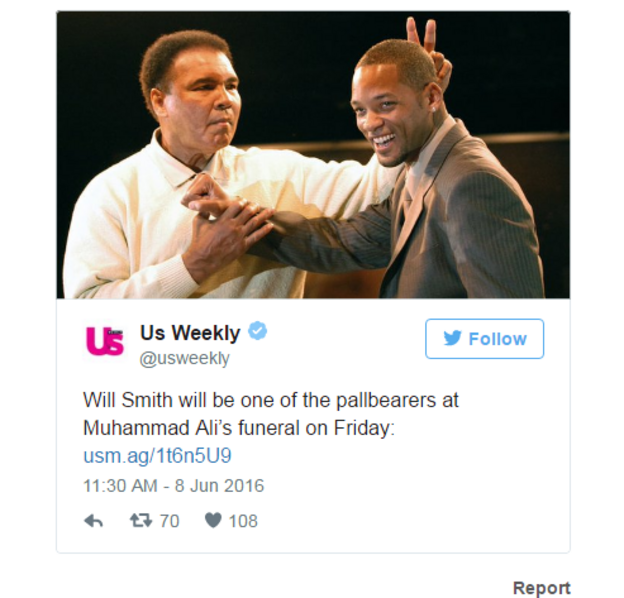This screenshot has width=624, height=598.
Task: Click the tweet text about pallbearers
Action: (271, 414)
